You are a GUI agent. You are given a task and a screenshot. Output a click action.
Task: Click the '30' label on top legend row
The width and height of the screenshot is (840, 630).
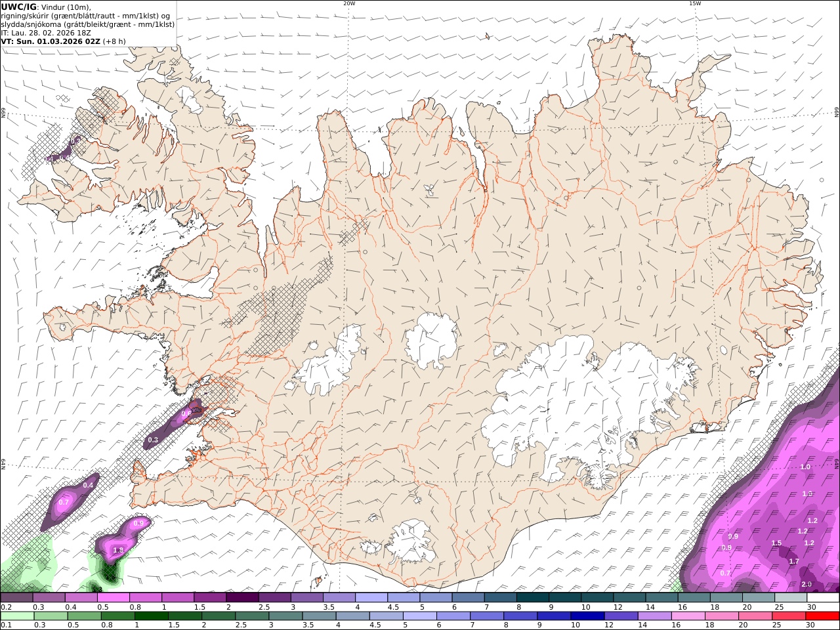pos(812,607)
